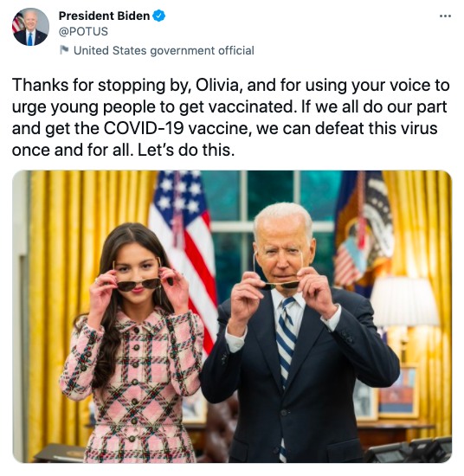Open the @POTUS profile avatar picture

pyautogui.click(x=30, y=27)
